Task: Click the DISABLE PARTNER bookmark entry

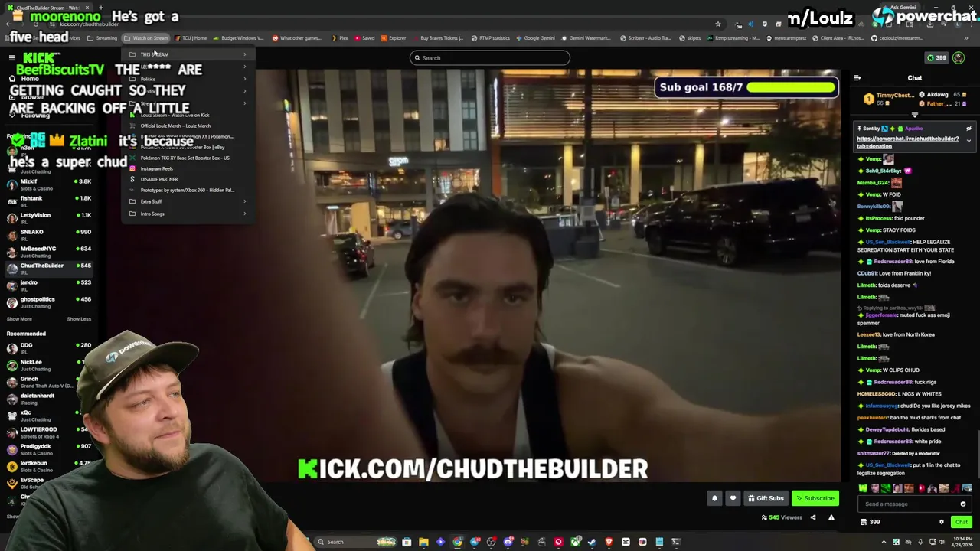Action: (x=188, y=179)
